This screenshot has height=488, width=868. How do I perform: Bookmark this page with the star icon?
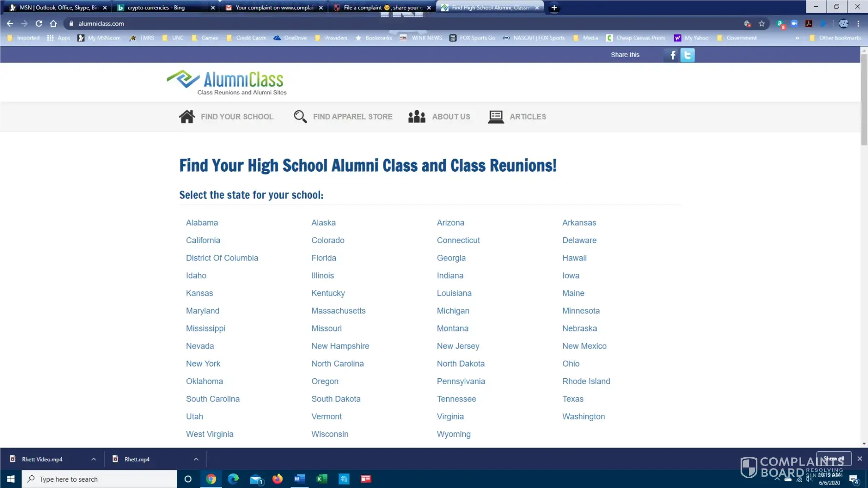click(762, 23)
